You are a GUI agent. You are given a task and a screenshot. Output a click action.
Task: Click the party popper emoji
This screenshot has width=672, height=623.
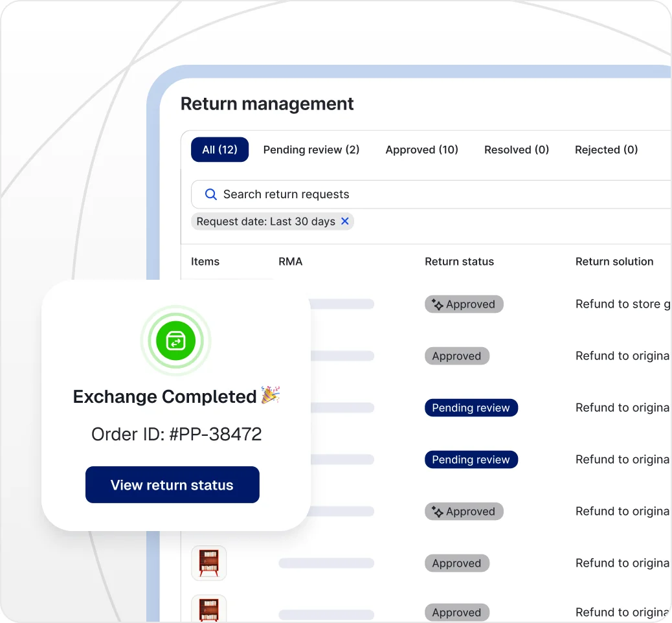point(271,394)
